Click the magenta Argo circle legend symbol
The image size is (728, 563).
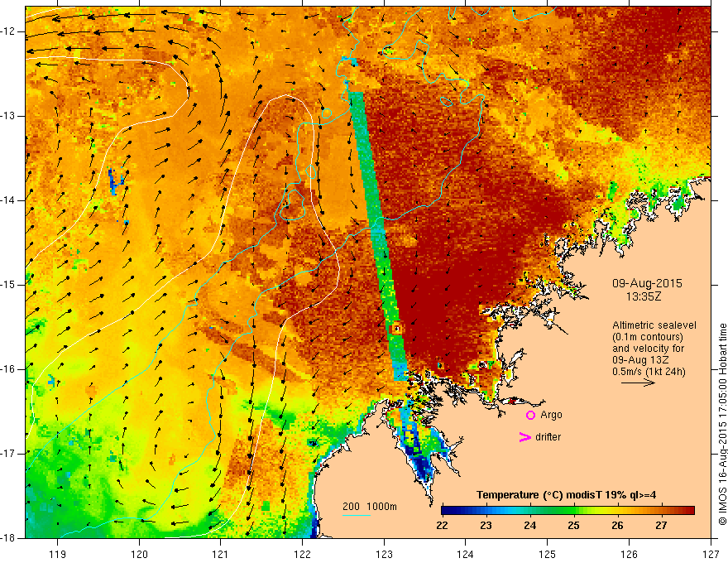pyautogui.click(x=530, y=415)
